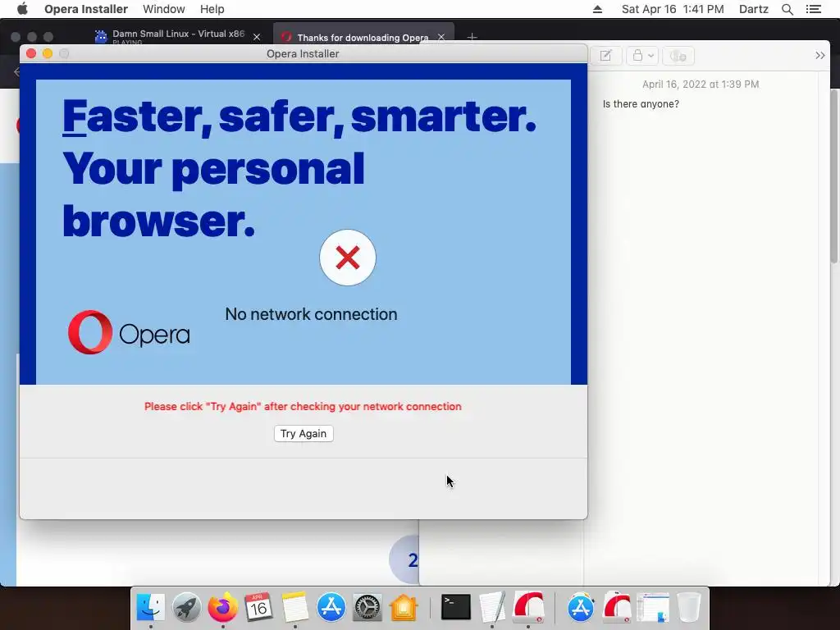Click the Try Again button

[304, 433]
